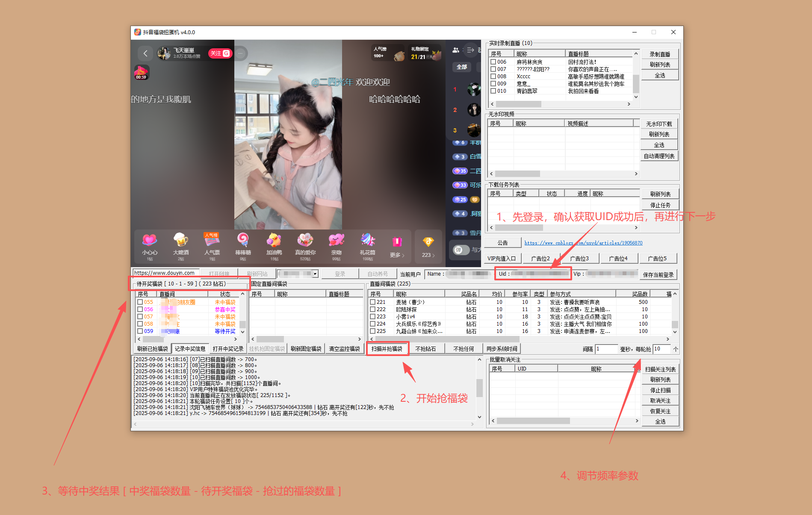Check the checkbox for room 221 麦驰(曹少)
The image size is (812, 515).
click(372, 302)
